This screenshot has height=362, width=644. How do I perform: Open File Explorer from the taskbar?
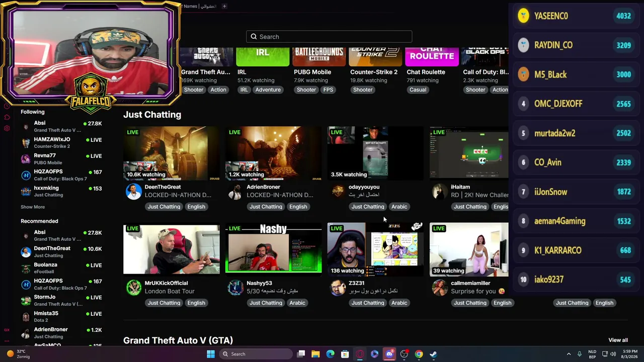(315, 354)
